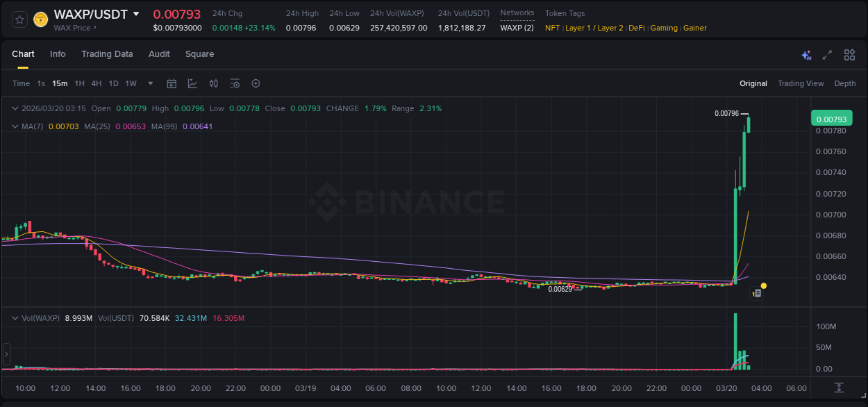Click the news marker icon on chart
This screenshot has width=868, height=407.
pos(757,294)
